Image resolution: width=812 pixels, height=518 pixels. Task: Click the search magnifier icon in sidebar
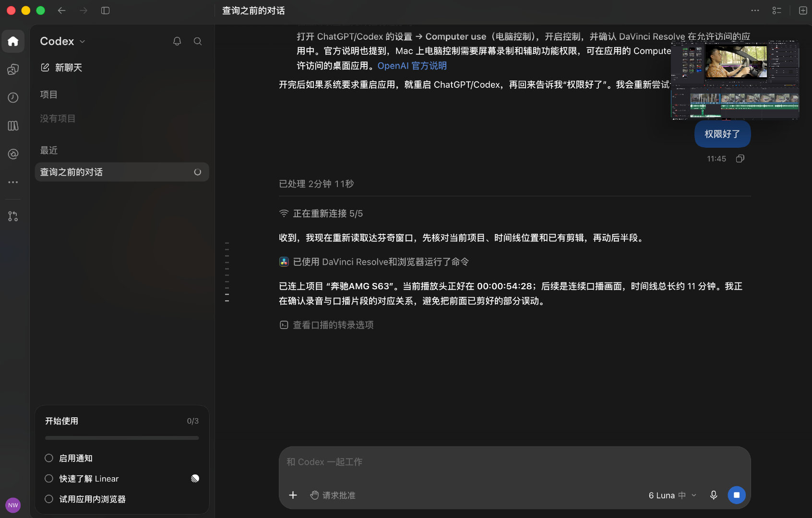198,41
